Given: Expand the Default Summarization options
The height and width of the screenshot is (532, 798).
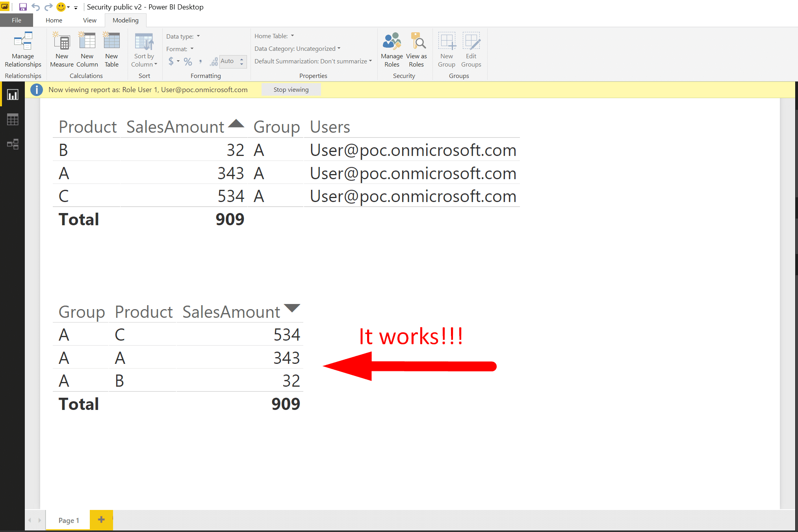Looking at the screenshot, I should click(369, 61).
